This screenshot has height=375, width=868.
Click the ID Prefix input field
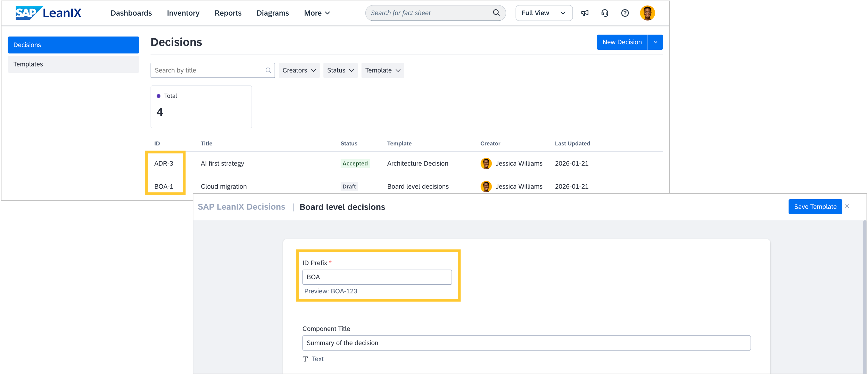pyautogui.click(x=377, y=277)
